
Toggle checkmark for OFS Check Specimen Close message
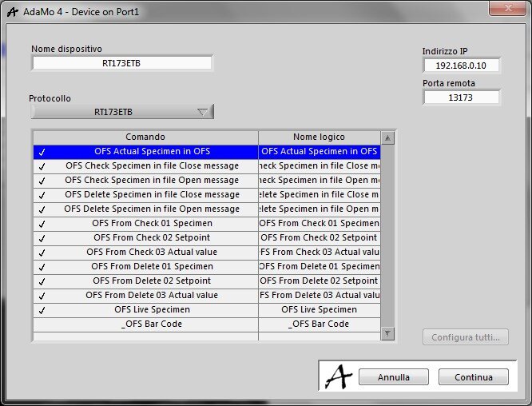42,166
